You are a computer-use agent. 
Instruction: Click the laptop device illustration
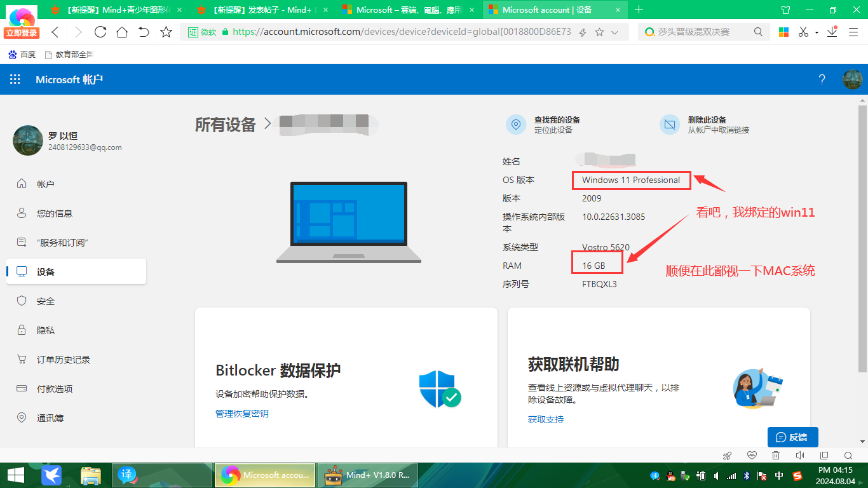(x=349, y=222)
